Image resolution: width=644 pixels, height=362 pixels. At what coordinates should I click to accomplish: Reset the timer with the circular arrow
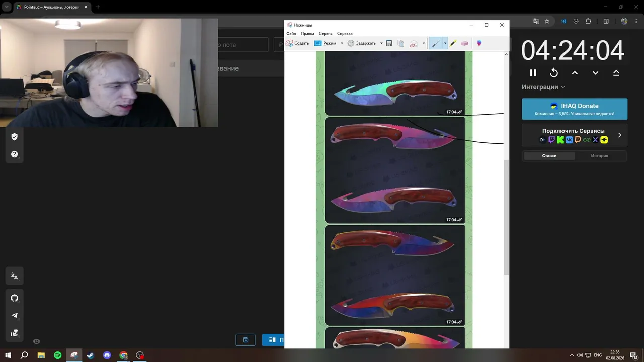(554, 73)
